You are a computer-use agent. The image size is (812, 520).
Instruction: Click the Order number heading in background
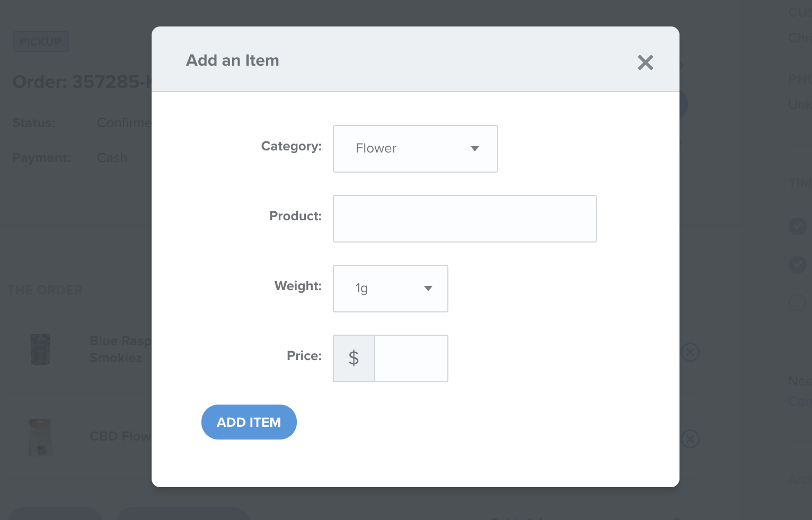click(82, 82)
